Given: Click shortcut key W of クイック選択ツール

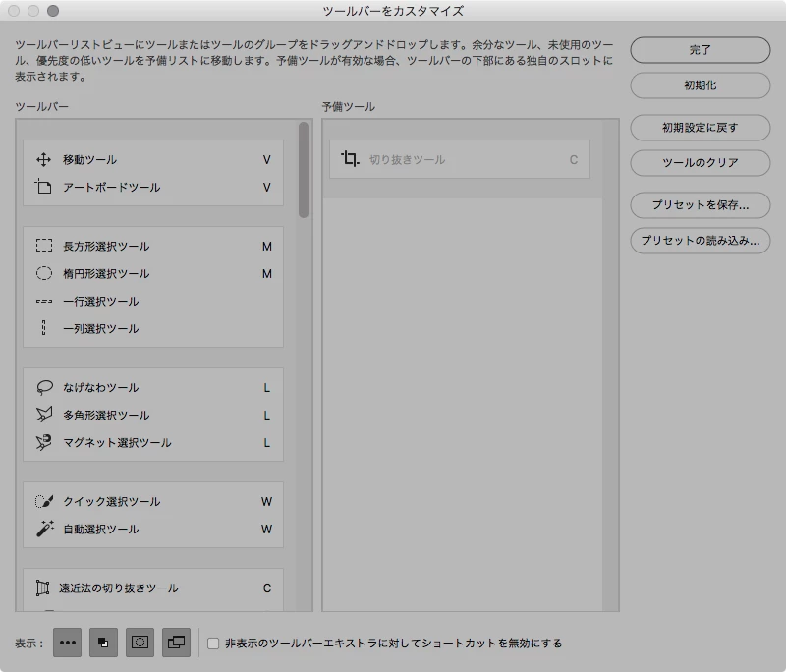Looking at the screenshot, I should (266, 502).
